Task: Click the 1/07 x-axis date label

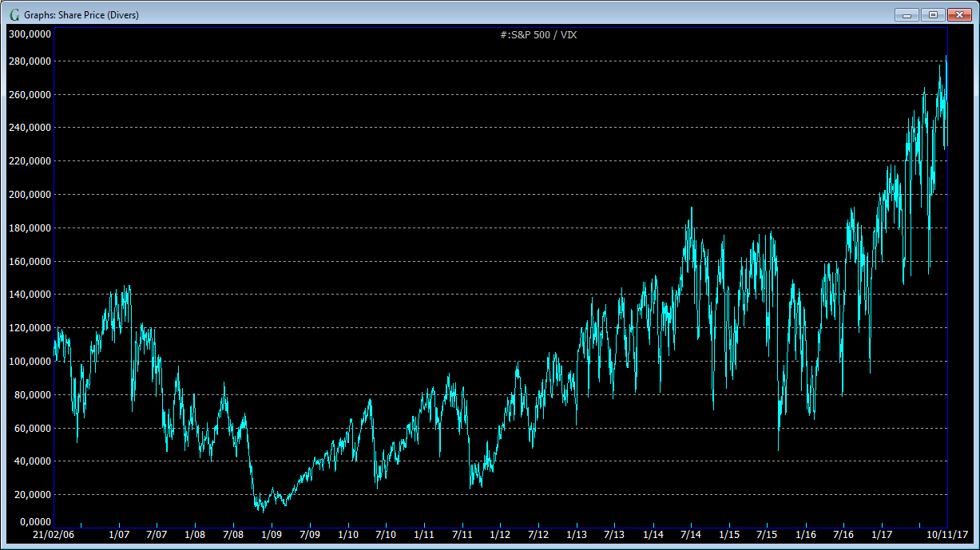Action: pos(119,534)
